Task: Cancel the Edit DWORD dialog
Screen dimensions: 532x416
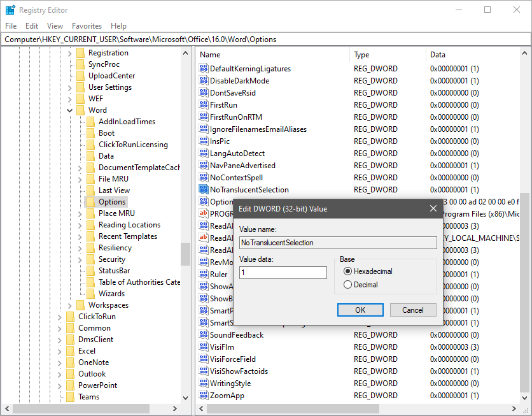Action: [x=413, y=310]
